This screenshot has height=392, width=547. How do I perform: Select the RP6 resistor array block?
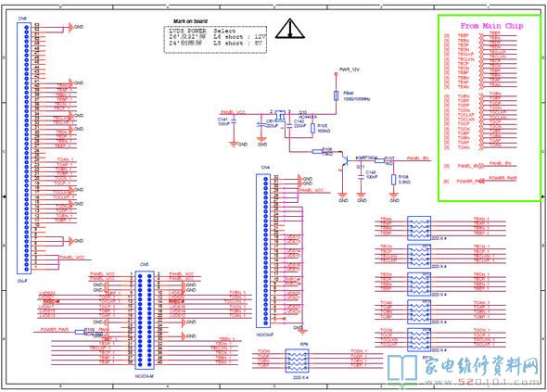pos(297,360)
